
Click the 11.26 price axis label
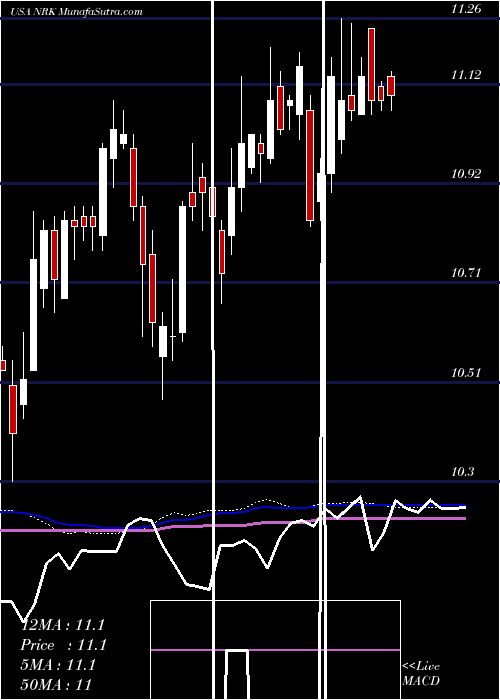466,9
